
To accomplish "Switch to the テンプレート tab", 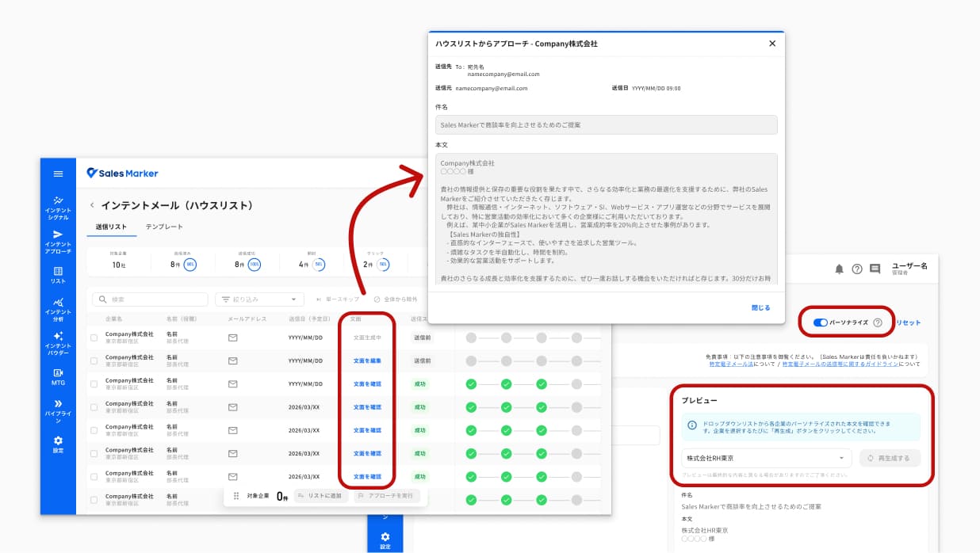I will (x=164, y=227).
